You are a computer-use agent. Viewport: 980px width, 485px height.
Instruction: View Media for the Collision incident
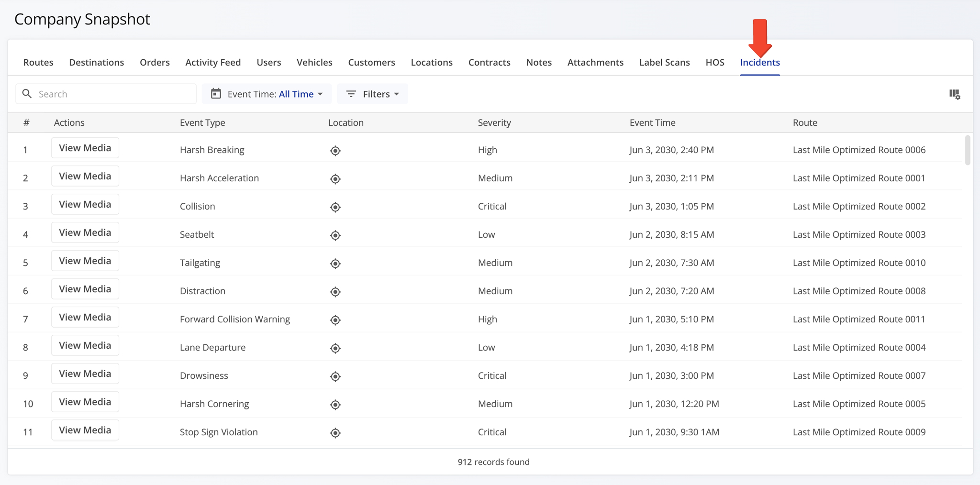click(85, 204)
